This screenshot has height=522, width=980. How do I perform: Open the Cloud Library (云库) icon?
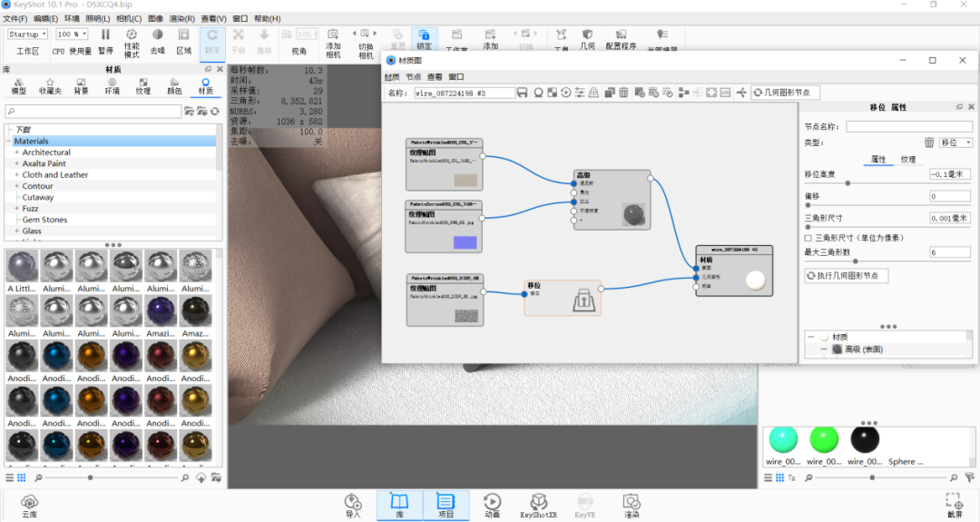(x=29, y=506)
